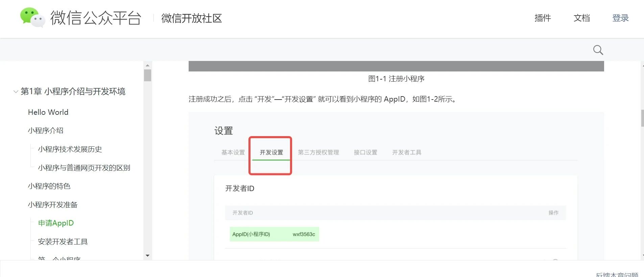Select 申请AppID in sidebar
The height and width of the screenshot is (277, 644).
(56, 223)
